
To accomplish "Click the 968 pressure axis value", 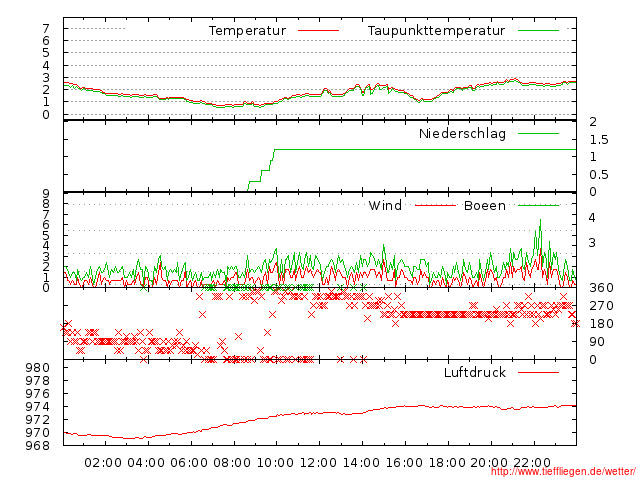I will [38, 446].
